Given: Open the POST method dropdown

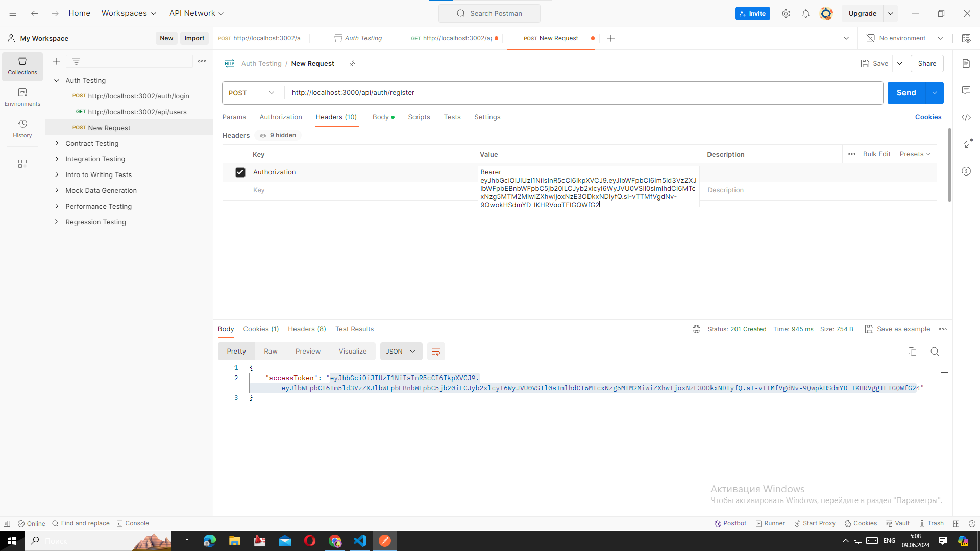Looking at the screenshot, I should [251, 93].
